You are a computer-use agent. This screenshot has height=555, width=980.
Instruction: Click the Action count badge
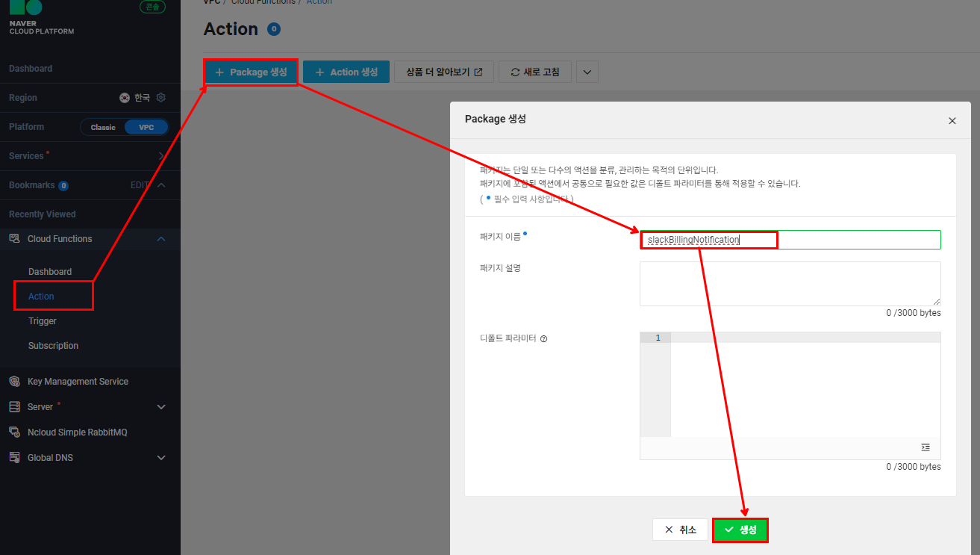pos(274,29)
